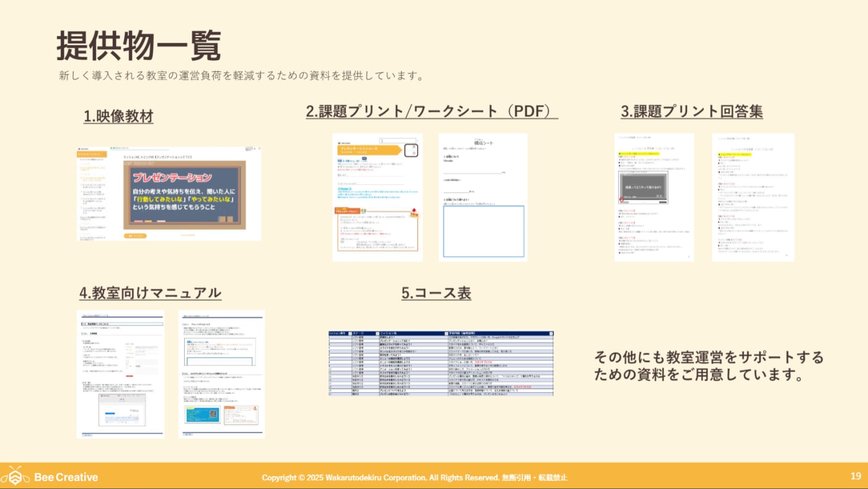
Task: Select the 4.教室向けマニュアル heading
Action: click(x=149, y=293)
